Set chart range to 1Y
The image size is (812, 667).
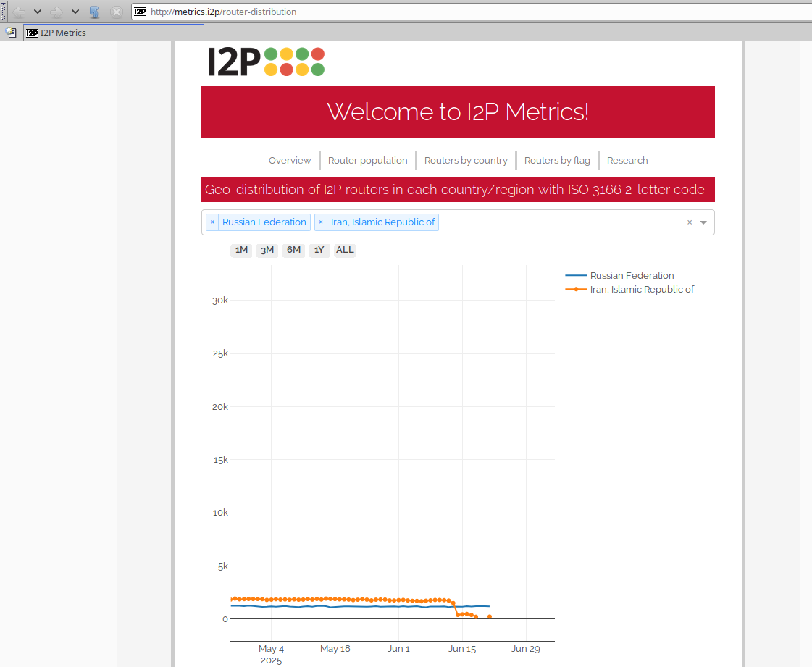tap(319, 250)
